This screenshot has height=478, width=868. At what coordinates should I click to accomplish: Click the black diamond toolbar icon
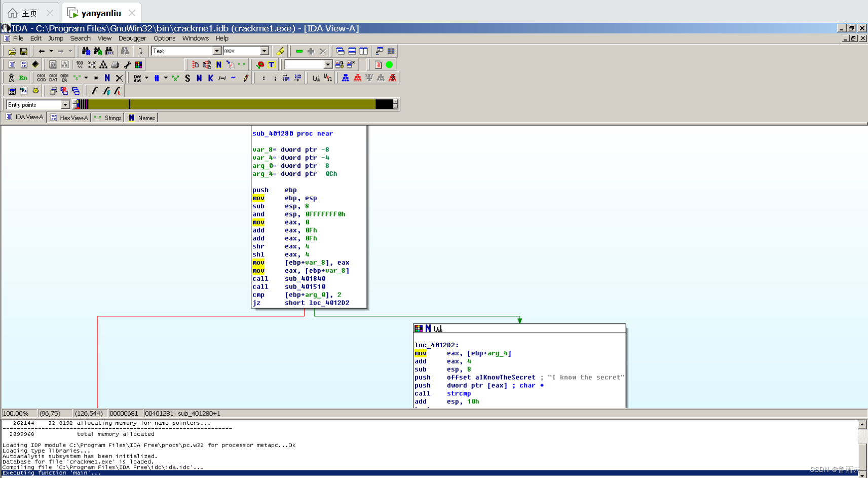tap(35, 64)
